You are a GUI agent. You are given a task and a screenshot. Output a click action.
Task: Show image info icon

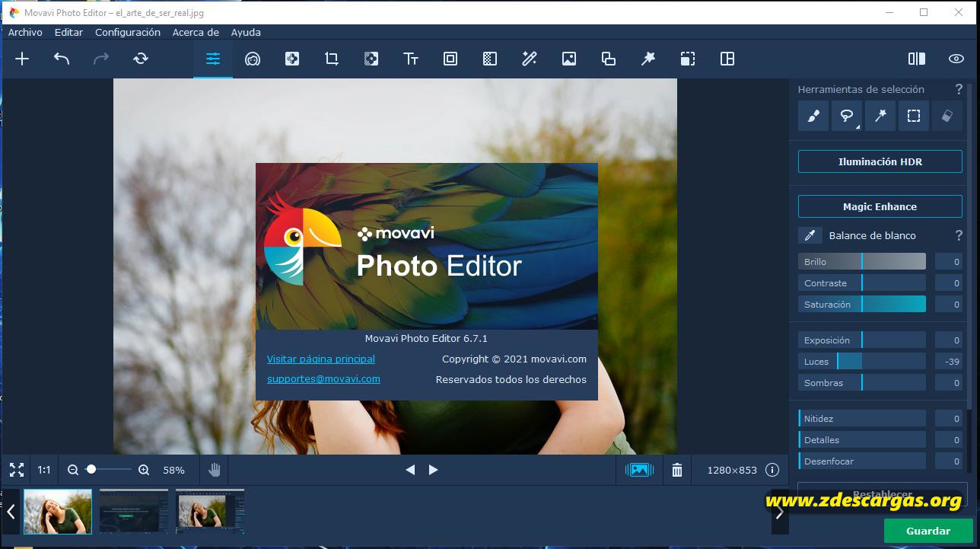[x=772, y=470]
